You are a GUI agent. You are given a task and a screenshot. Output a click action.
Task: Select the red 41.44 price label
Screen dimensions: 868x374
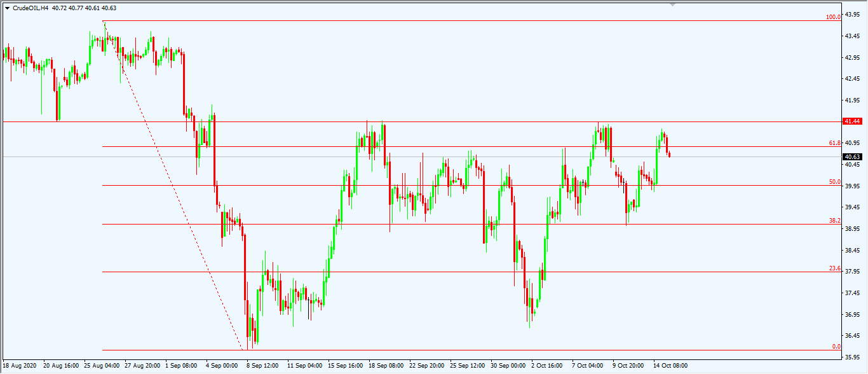tap(852, 121)
